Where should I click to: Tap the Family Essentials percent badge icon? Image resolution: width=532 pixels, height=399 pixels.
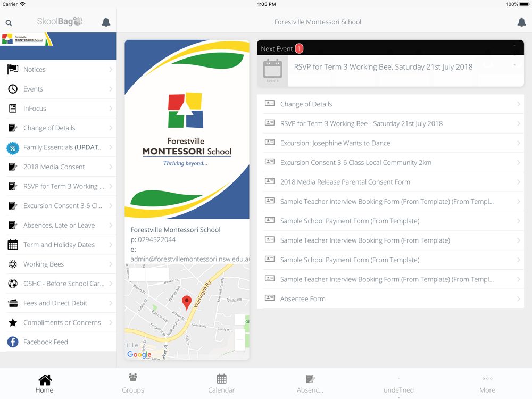tap(13, 147)
